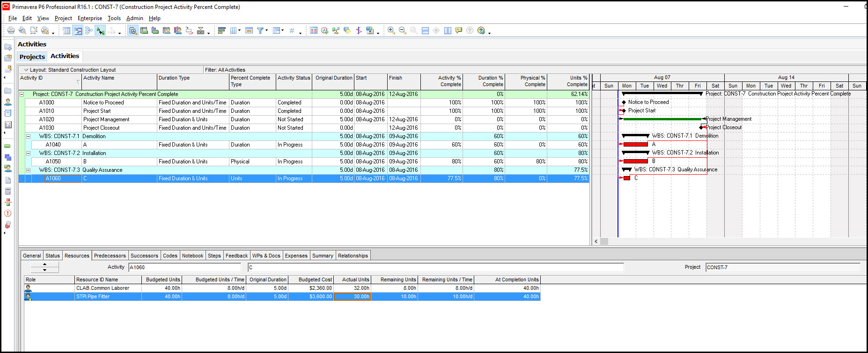Collapse WBS CONST-7.2 Installation group
This screenshot has width=868, height=353.
[x=28, y=153]
